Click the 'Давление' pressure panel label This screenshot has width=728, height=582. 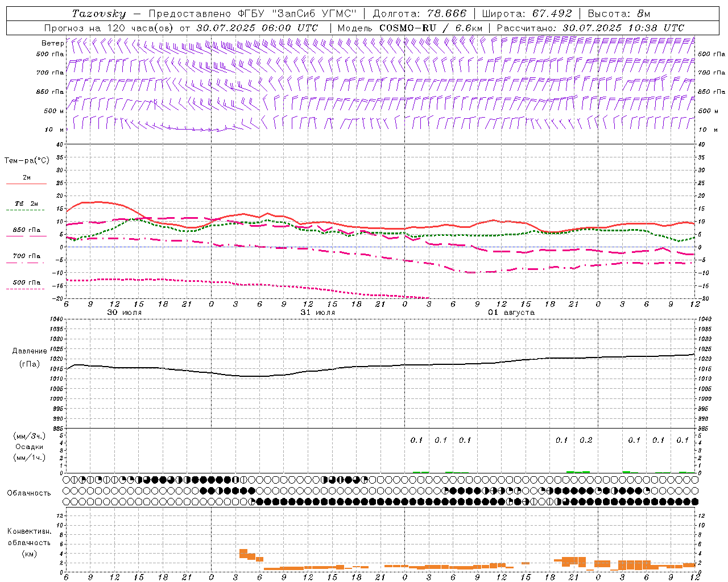(x=28, y=351)
